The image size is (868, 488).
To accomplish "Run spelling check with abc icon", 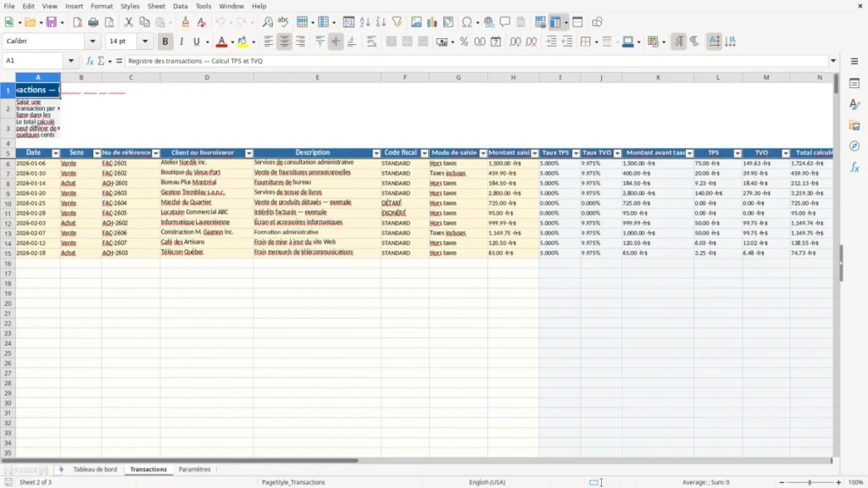I will [x=283, y=22].
